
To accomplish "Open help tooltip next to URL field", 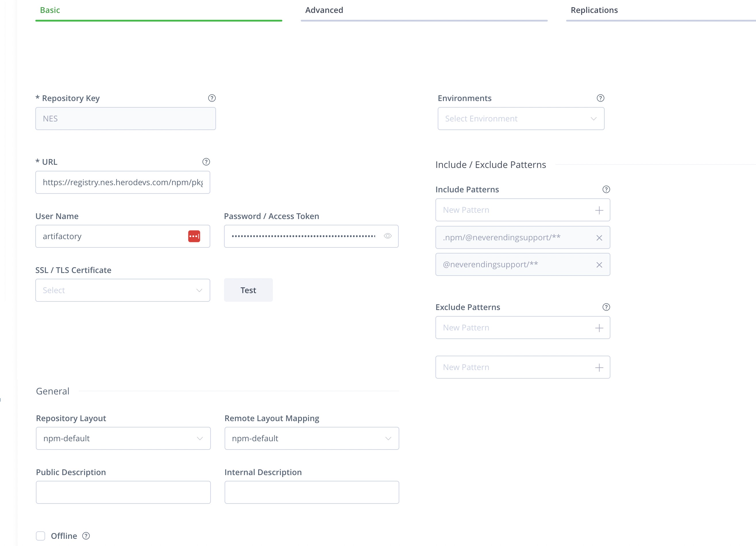I will [206, 162].
